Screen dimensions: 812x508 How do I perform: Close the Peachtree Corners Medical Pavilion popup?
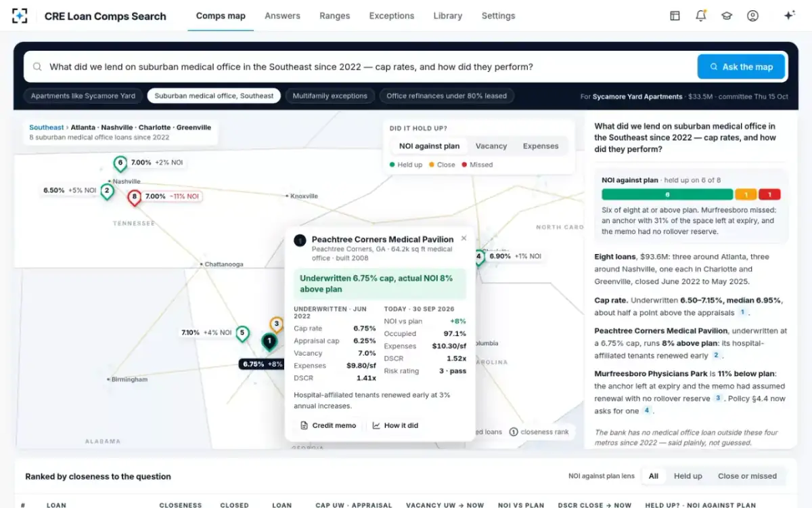coord(464,238)
